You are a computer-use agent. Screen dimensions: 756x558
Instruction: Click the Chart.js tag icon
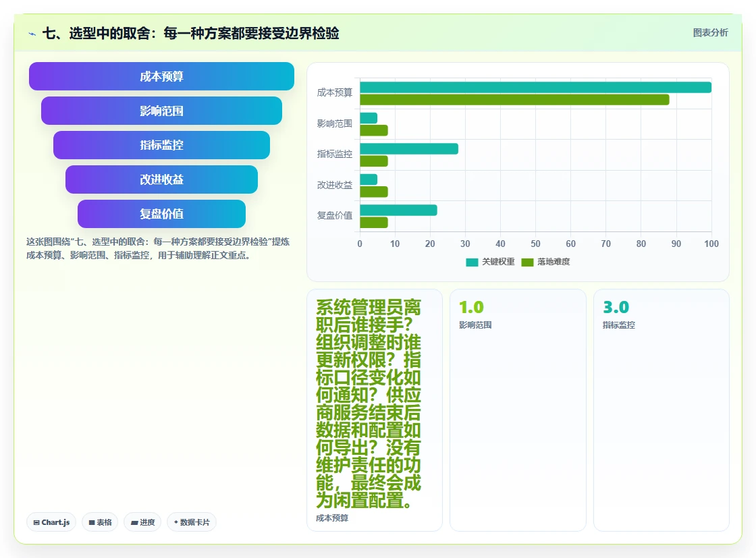[36, 522]
